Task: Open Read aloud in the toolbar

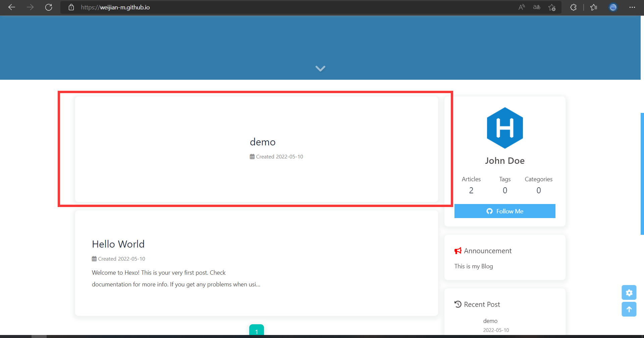Action: tap(521, 7)
